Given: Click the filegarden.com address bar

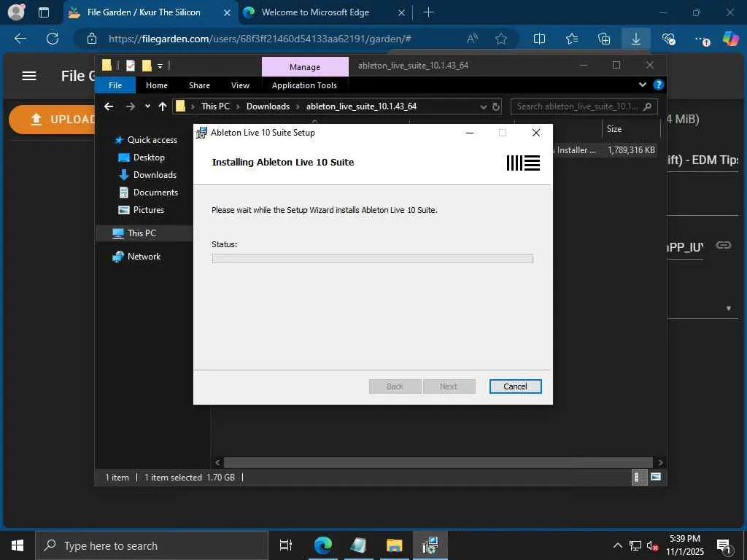Looking at the screenshot, I should pos(260,39).
